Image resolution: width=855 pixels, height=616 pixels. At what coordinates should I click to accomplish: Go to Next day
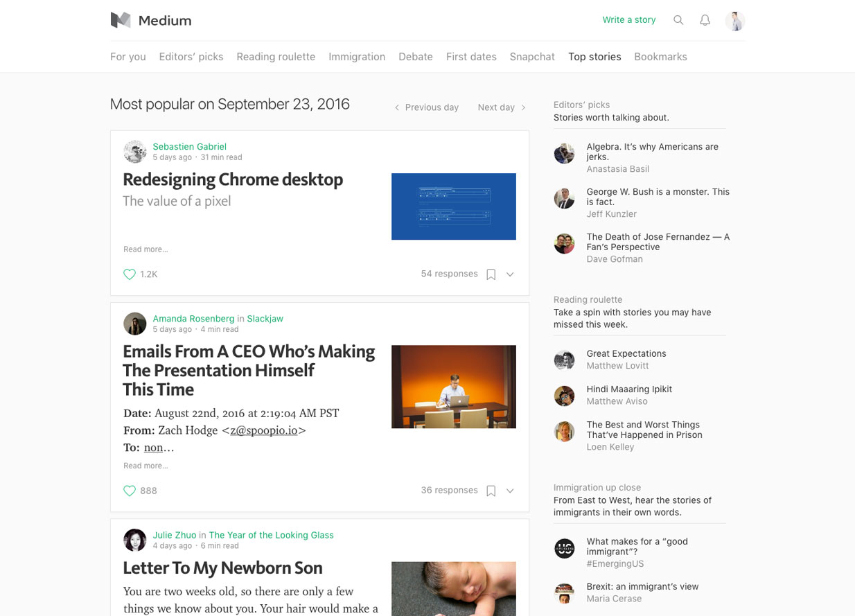coord(502,107)
